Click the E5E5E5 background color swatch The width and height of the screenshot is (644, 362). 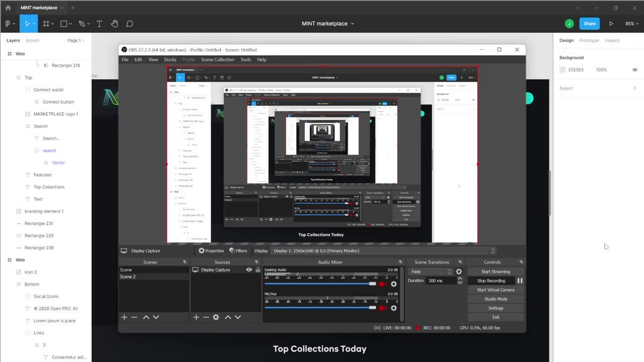point(562,70)
